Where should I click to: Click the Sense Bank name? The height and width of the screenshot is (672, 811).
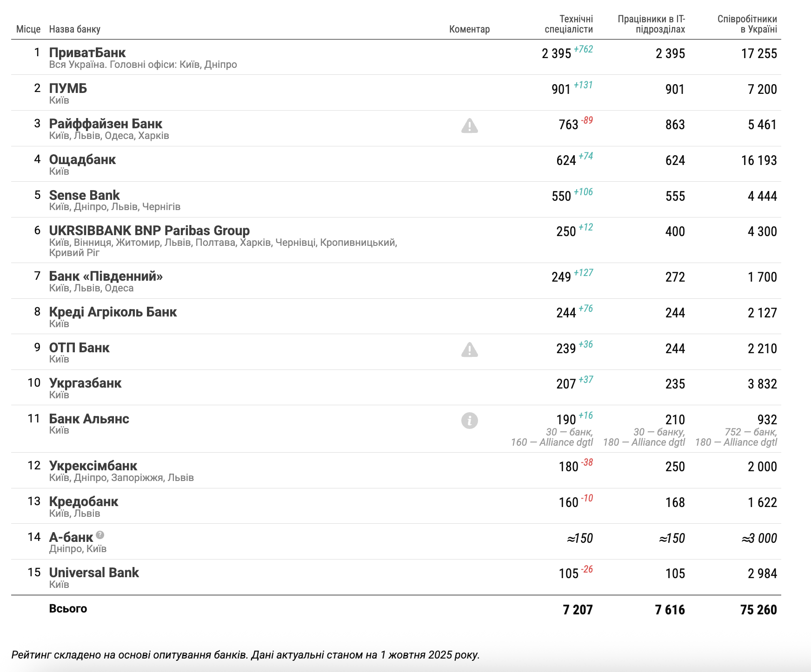click(x=84, y=195)
